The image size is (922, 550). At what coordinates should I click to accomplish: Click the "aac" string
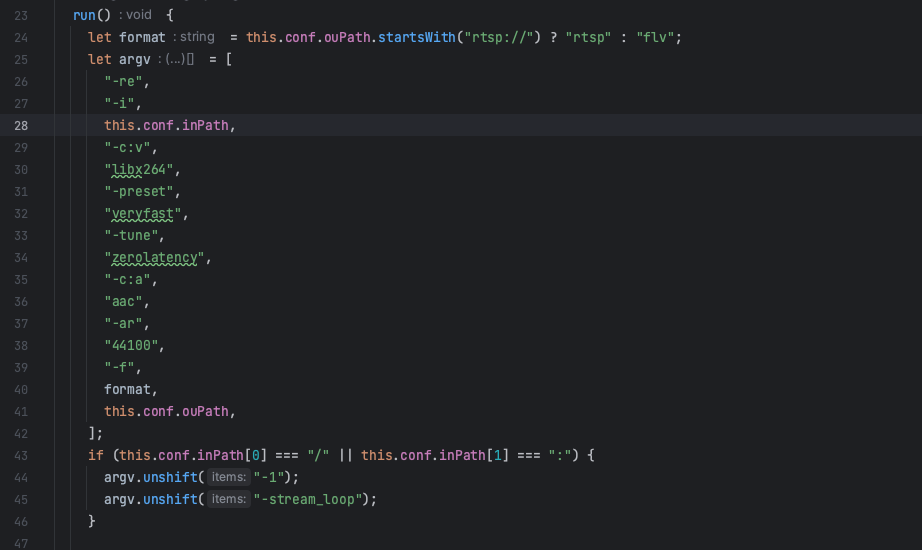click(x=123, y=302)
